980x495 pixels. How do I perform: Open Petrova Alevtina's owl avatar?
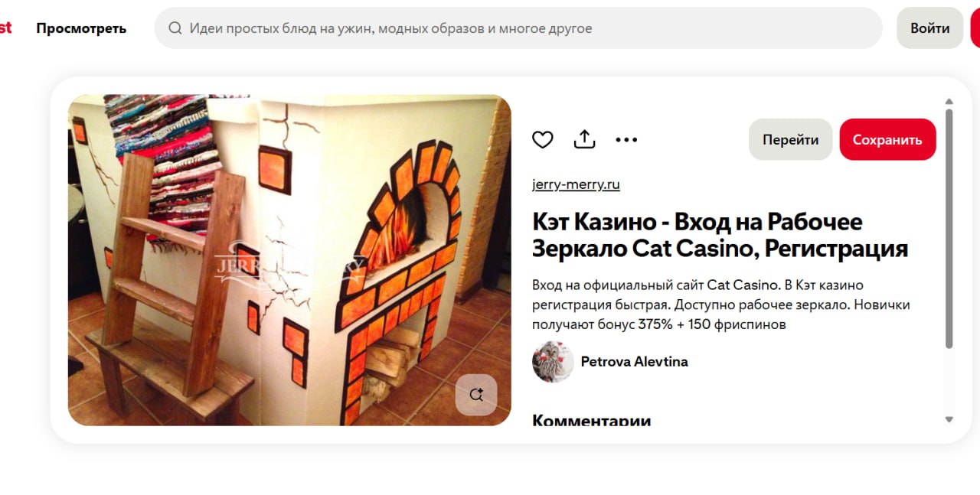tap(553, 362)
